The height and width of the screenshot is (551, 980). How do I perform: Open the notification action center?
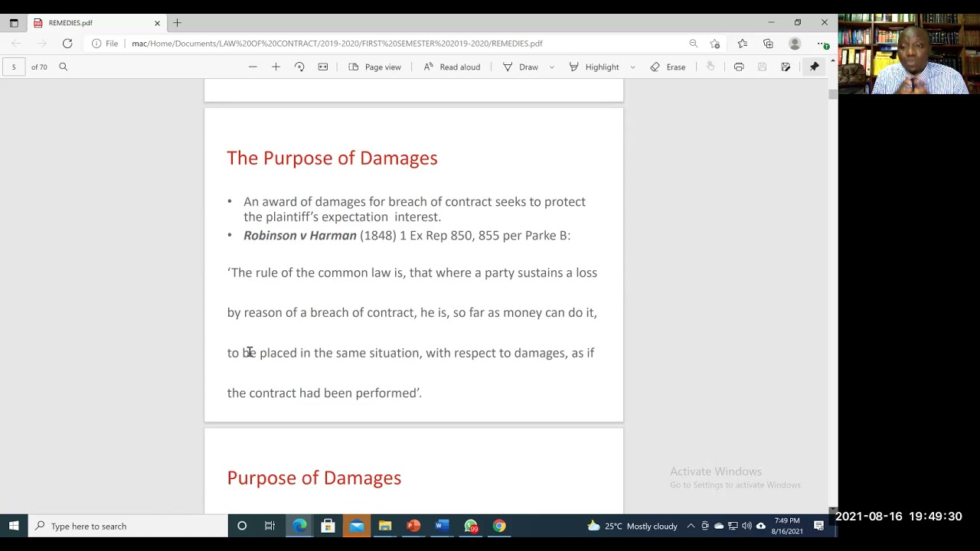[818, 527]
